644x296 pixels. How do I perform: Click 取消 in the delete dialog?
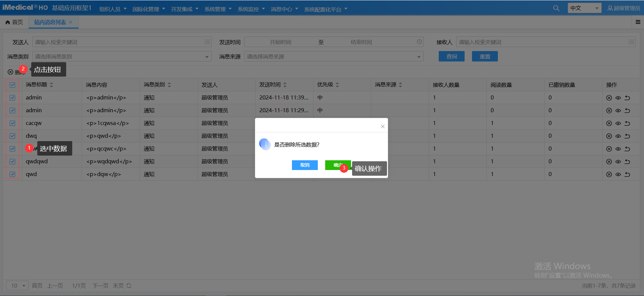point(305,165)
